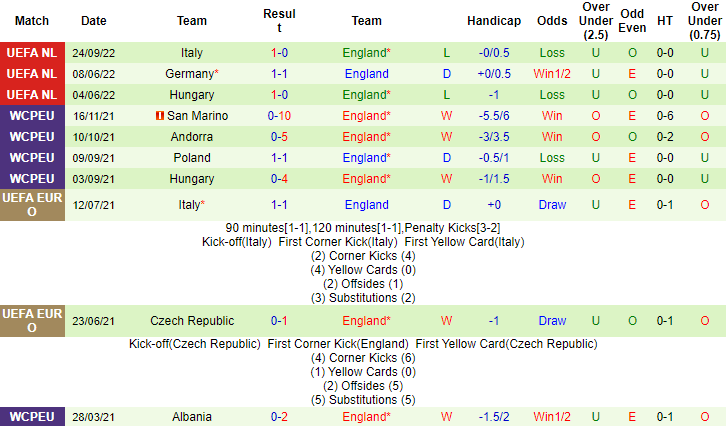Click the Handicap column header

point(494,21)
